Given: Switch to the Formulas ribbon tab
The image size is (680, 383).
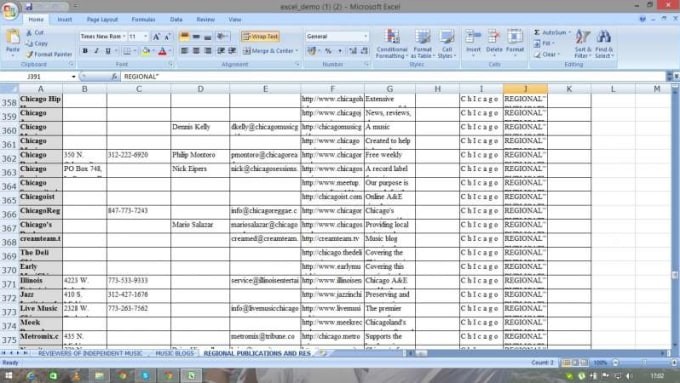Looking at the screenshot, I should (x=143, y=20).
